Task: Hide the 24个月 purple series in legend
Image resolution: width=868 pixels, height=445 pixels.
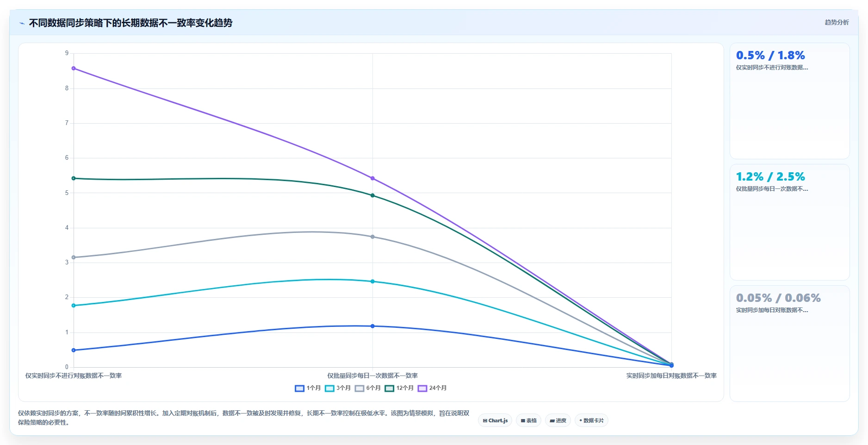Action: point(432,388)
